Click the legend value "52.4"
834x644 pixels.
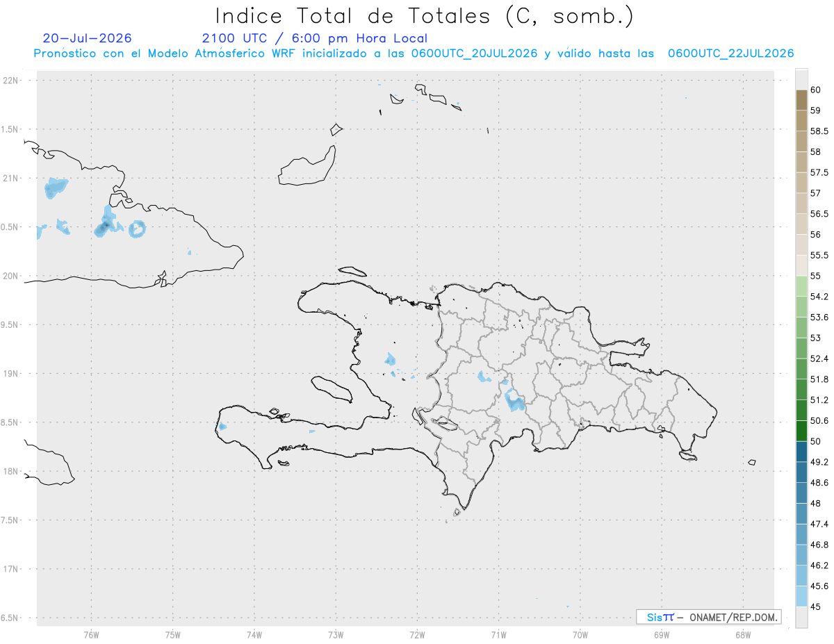[x=819, y=358]
